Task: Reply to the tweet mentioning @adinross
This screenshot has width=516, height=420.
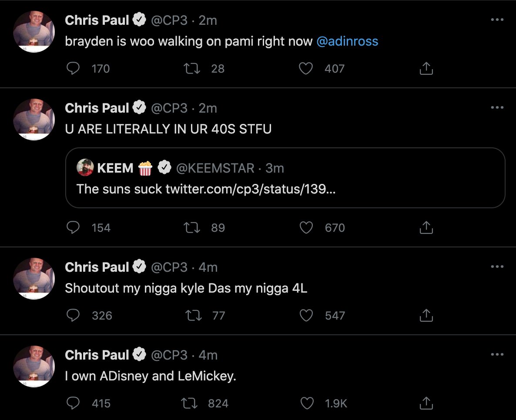Action: point(73,68)
